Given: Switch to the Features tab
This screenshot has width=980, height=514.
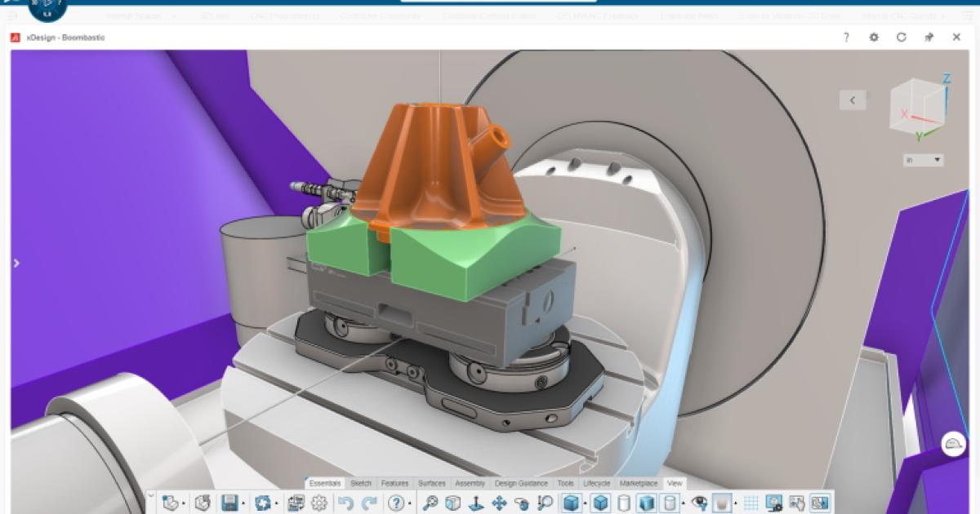Looking at the screenshot, I should pyautogui.click(x=395, y=483).
